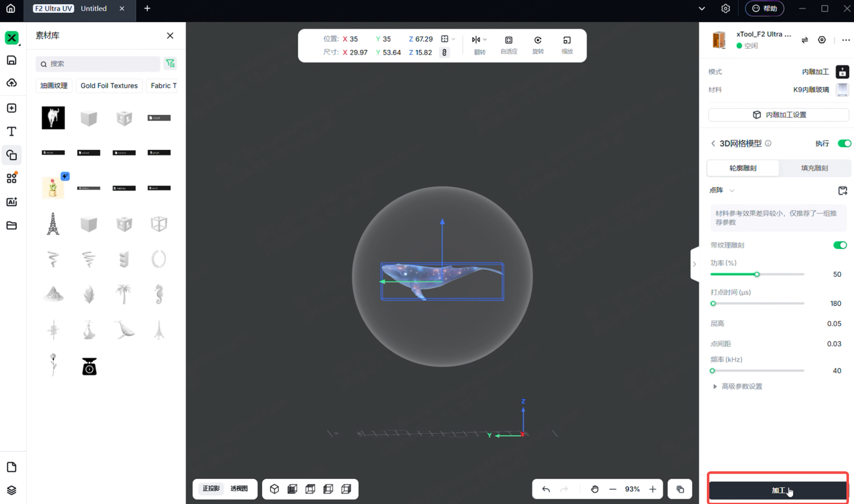The height and width of the screenshot is (504, 854).
Task: Select the hand pan tool
Action: point(595,489)
